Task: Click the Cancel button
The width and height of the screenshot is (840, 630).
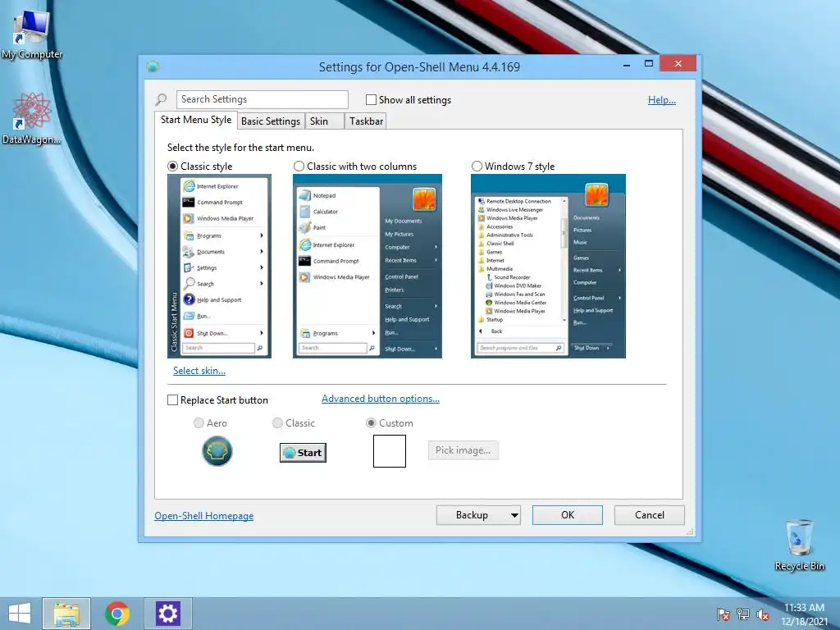Action: (x=650, y=515)
